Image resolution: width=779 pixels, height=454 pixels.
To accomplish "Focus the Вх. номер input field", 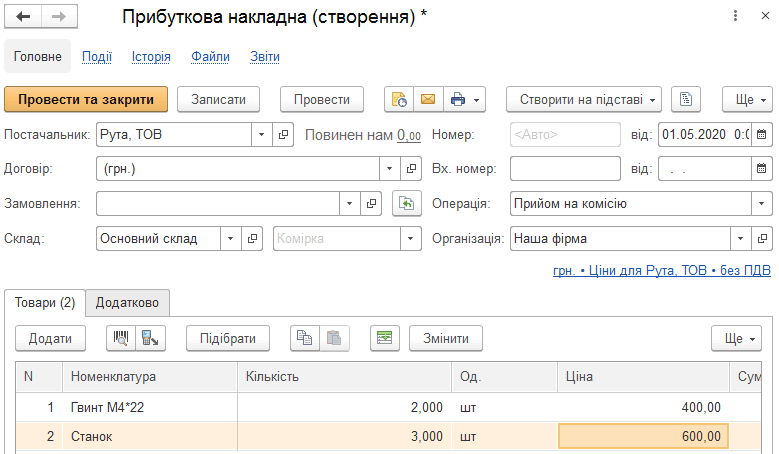I will (565, 169).
